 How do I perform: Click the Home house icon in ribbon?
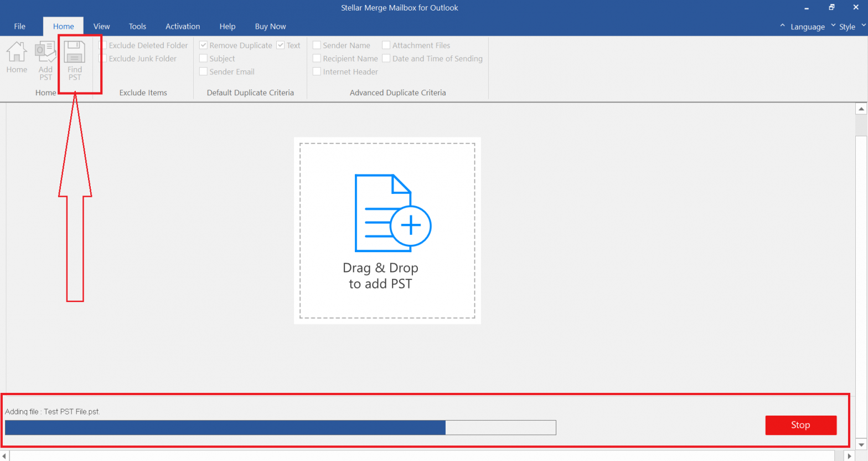tap(17, 52)
